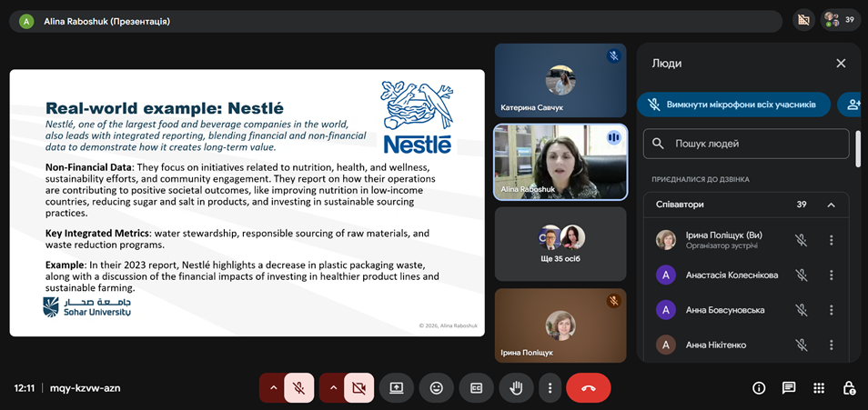Open options menu for Анастасія Колеснікова
The height and width of the screenshot is (410, 868).
pyautogui.click(x=831, y=275)
